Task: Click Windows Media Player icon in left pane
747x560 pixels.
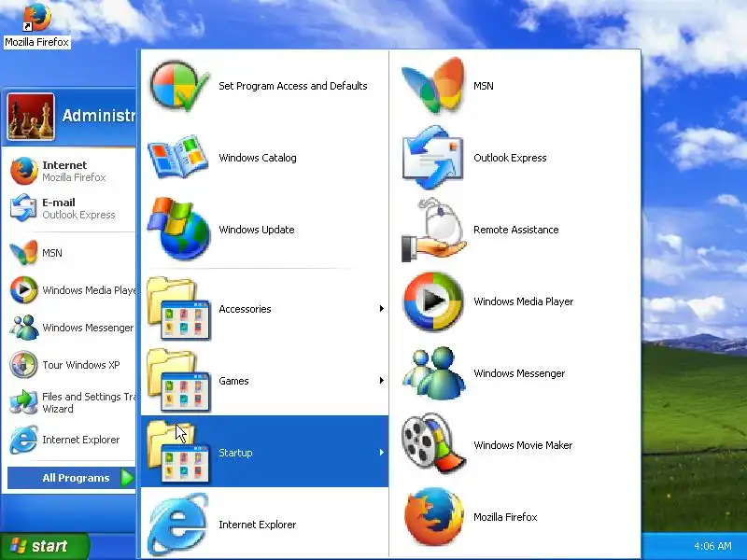Action: pyautogui.click(x=24, y=290)
